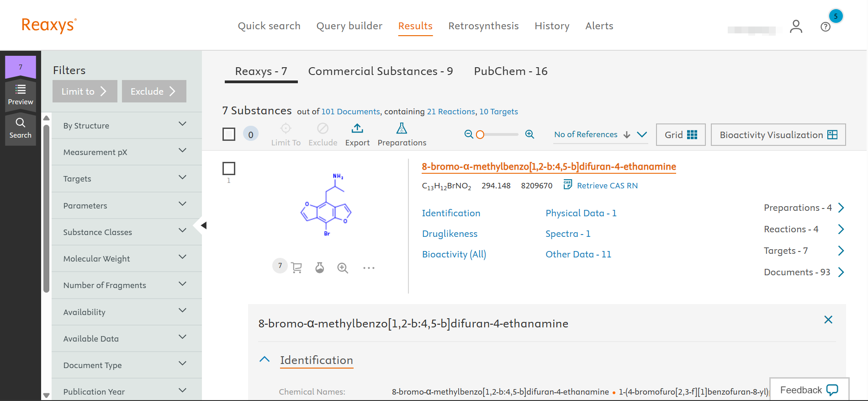Open the Preview list panel
The height and width of the screenshot is (401, 868).
pyautogui.click(x=21, y=95)
